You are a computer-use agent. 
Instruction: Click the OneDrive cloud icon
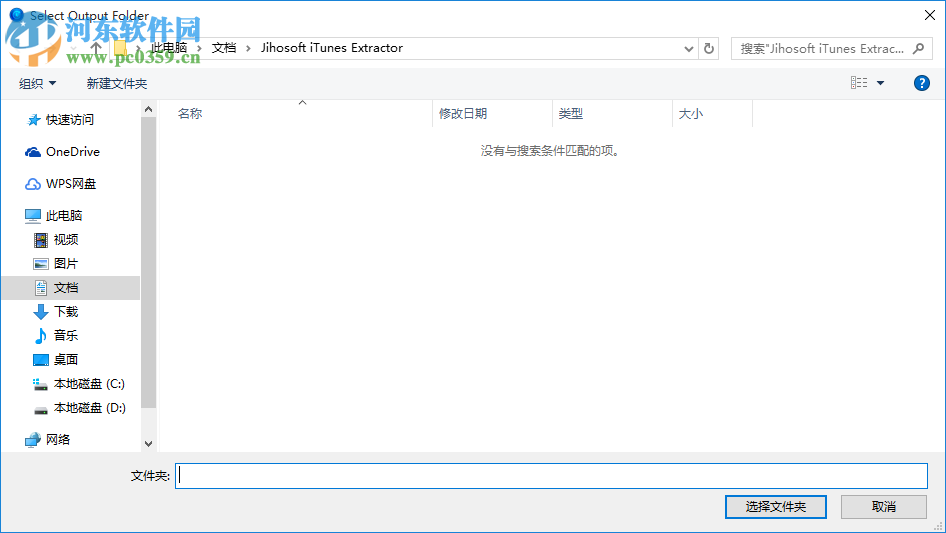pos(33,152)
